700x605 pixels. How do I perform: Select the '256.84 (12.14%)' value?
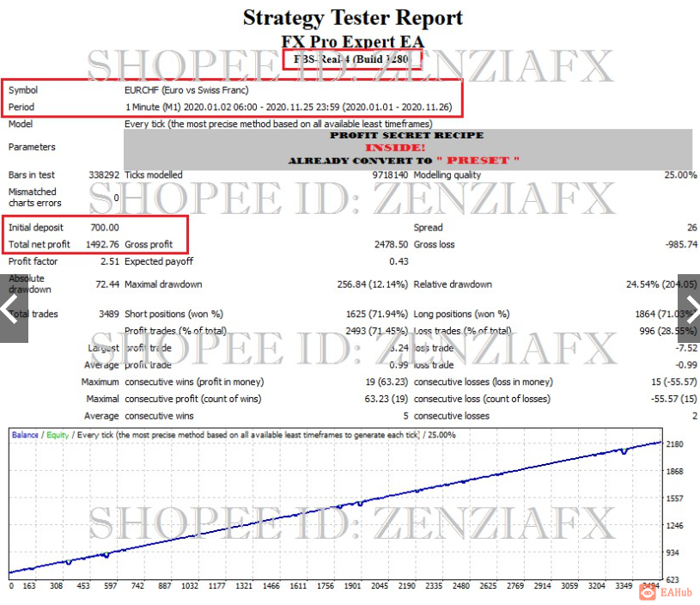[372, 284]
